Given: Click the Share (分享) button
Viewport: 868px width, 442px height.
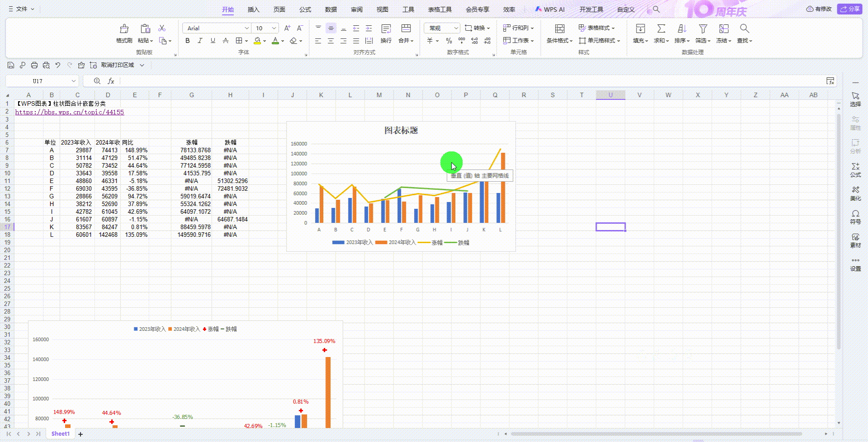Looking at the screenshot, I should [x=849, y=9].
